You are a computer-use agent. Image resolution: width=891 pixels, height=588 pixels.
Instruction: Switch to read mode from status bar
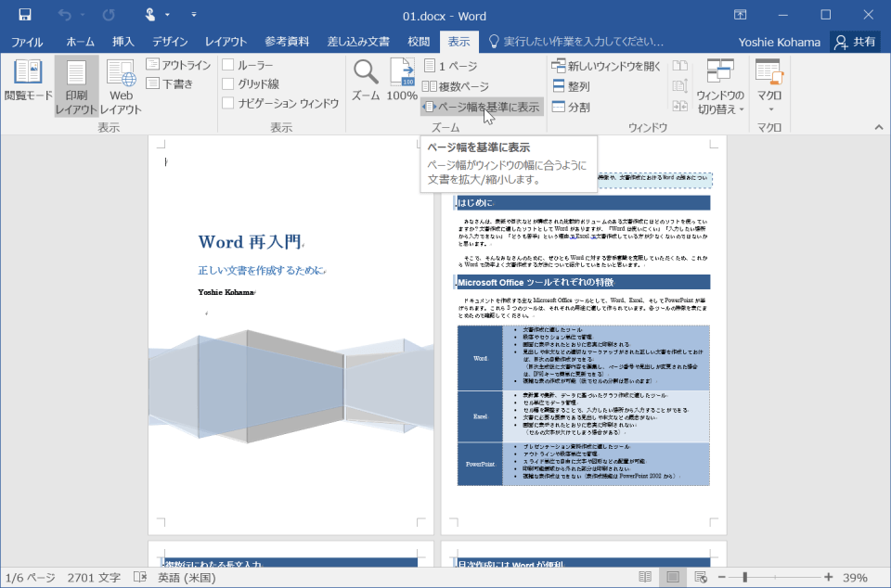(x=645, y=577)
